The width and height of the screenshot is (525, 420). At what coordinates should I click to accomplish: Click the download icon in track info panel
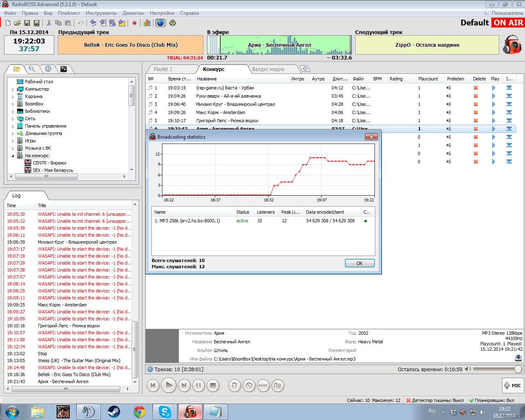click(x=518, y=358)
